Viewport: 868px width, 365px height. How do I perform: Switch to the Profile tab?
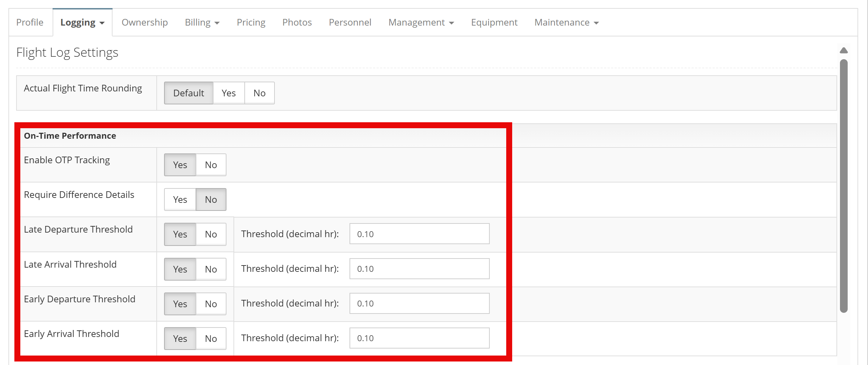pos(30,23)
